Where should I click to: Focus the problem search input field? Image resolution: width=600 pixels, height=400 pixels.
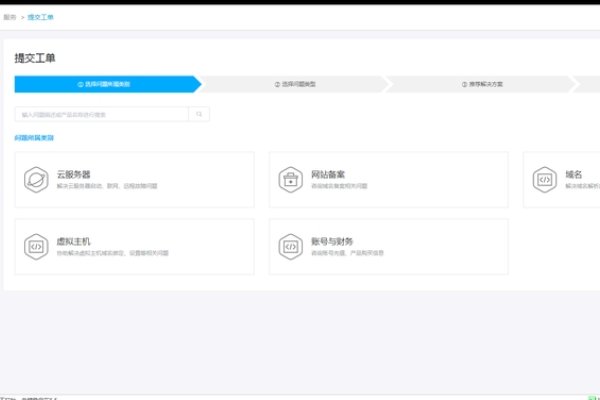point(102,114)
